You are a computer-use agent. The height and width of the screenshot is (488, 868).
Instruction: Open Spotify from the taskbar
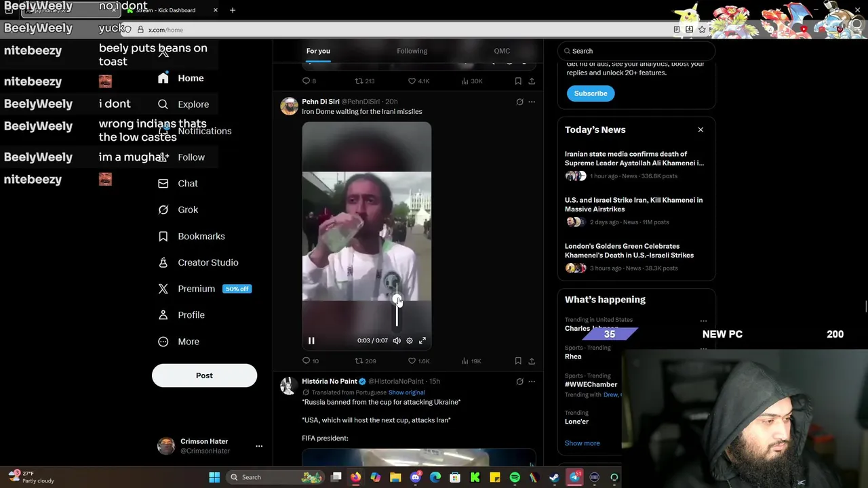point(515,477)
